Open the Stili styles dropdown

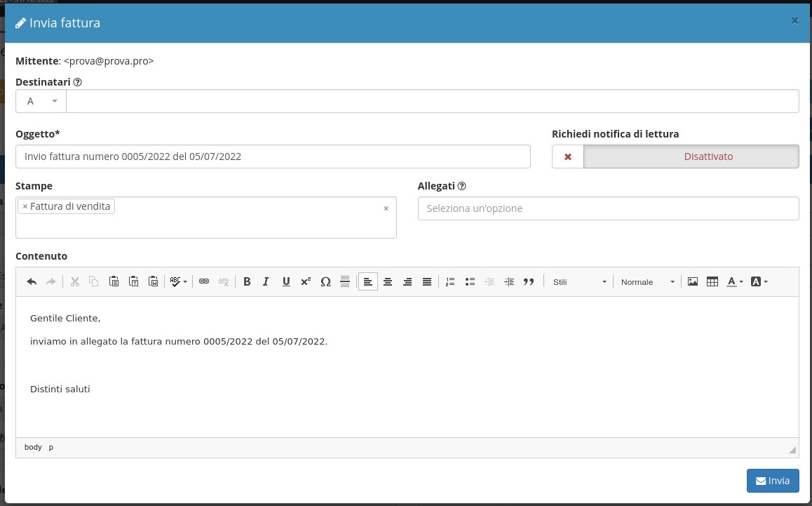(x=579, y=282)
